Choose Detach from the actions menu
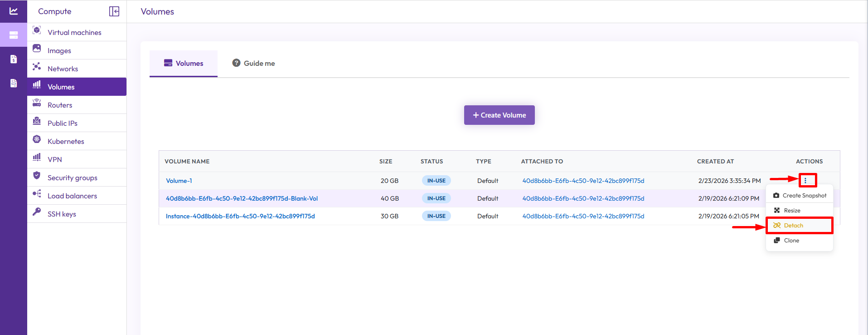The image size is (868, 335). pyautogui.click(x=793, y=226)
